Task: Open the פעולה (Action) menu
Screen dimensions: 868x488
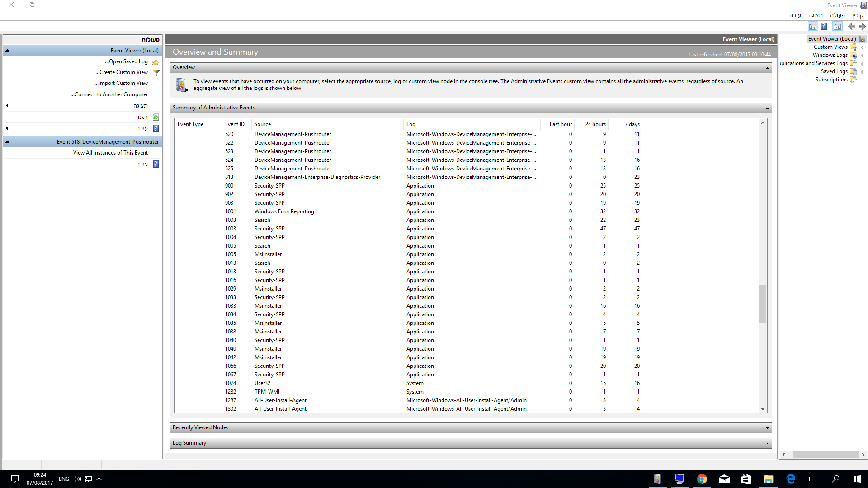Action: [837, 15]
